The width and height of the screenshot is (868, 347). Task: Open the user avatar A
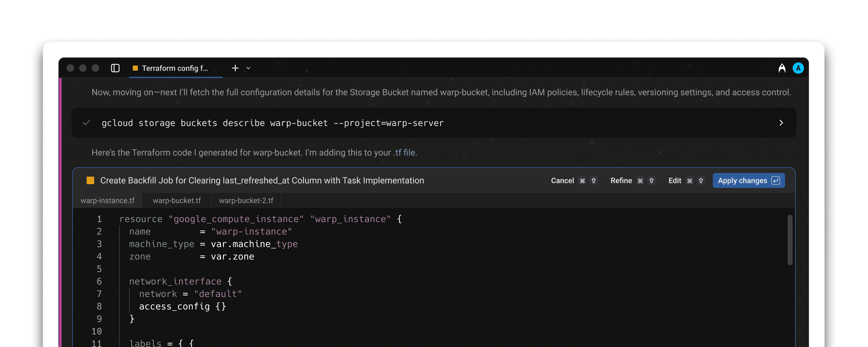798,68
